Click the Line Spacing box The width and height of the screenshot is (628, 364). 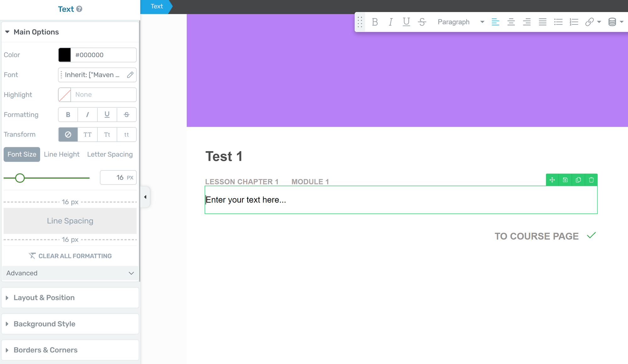click(70, 221)
